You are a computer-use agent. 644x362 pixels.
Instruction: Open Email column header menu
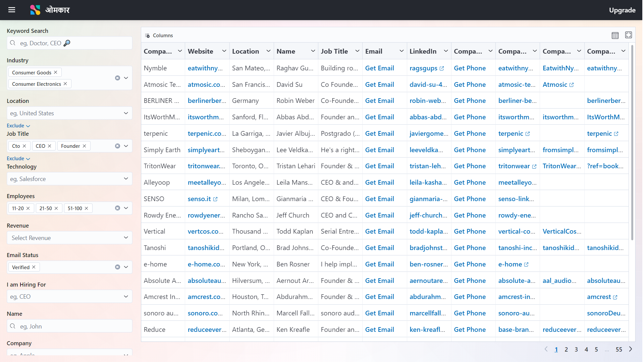[x=401, y=51]
